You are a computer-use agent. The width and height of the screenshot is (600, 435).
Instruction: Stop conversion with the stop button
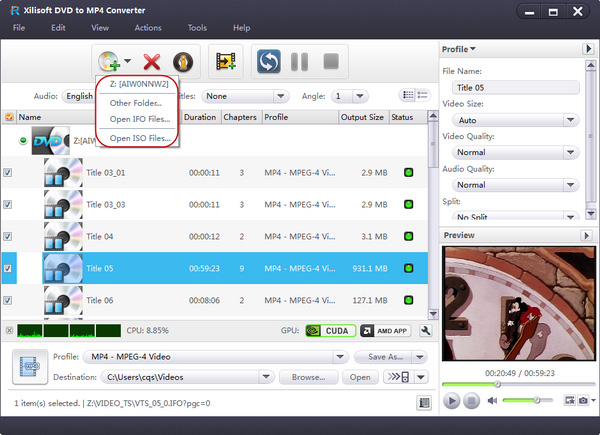coord(331,61)
